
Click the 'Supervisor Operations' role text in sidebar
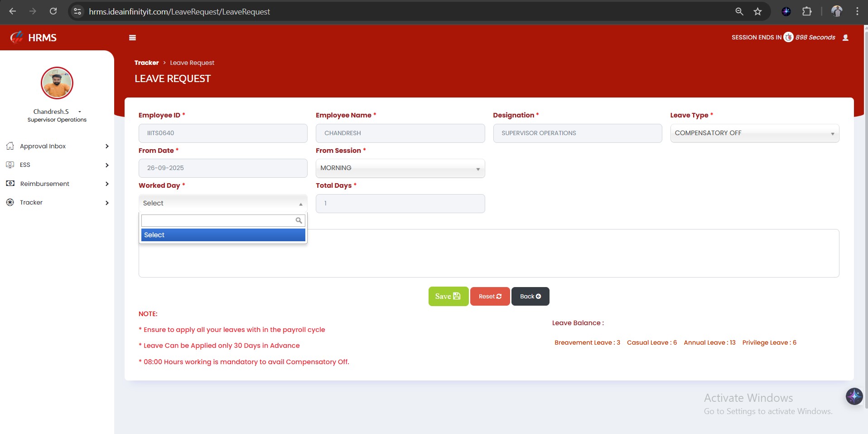tap(57, 120)
